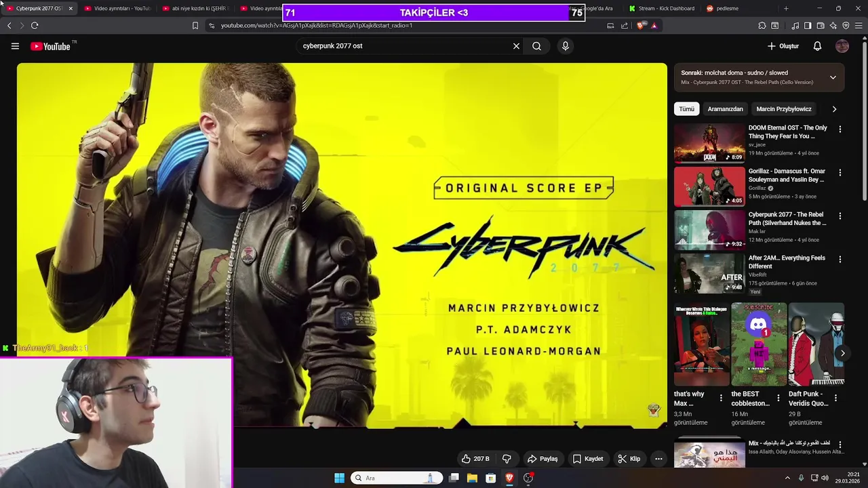
Task: Open the Leo AI sparkle icon
Action: pos(833,26)
